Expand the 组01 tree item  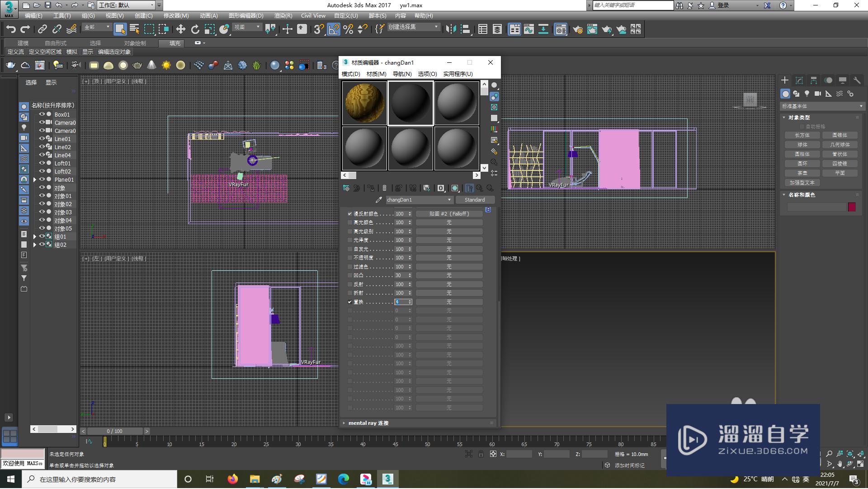(x=35, y=236)
